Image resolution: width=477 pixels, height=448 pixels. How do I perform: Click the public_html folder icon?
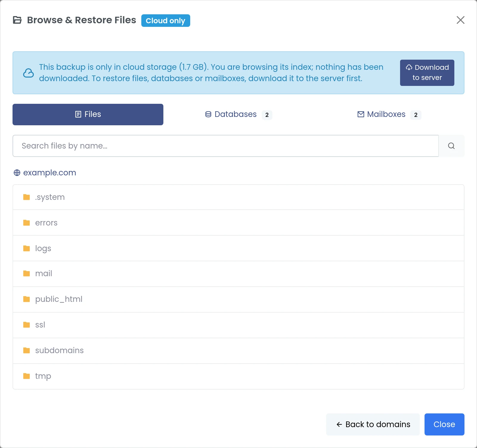click(x=27, y=299)
